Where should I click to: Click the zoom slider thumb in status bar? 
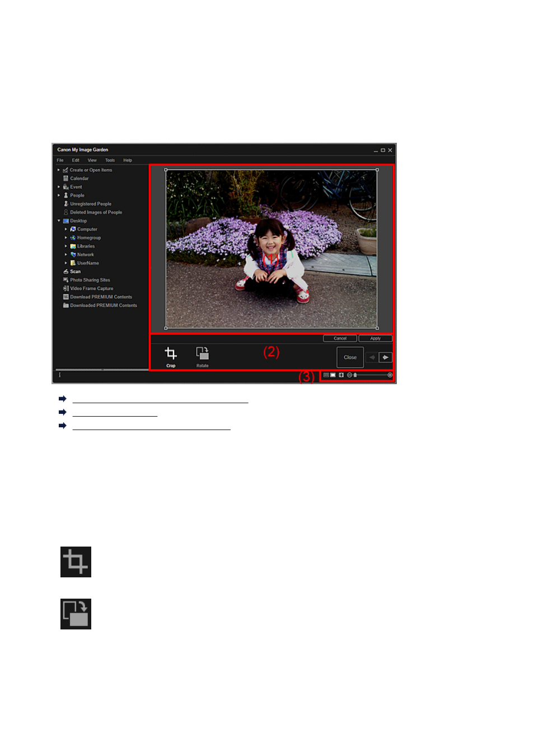pos(355,375)
